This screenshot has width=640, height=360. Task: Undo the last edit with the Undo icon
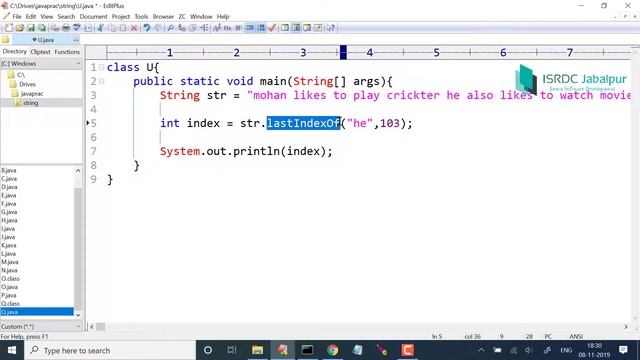[147, 28]
